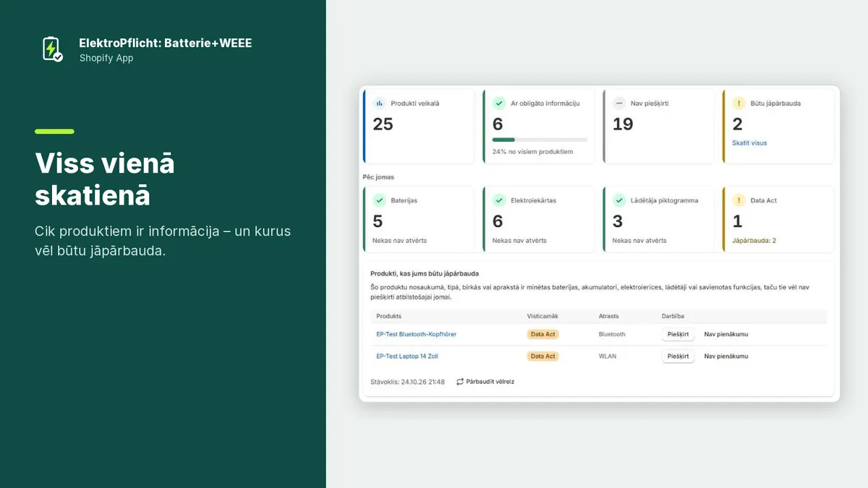The height and width of the screenshot is (488, 868).
Task: Click the Jāpārbauda: 2 text on Data Act card
Action: click(754, 240)
